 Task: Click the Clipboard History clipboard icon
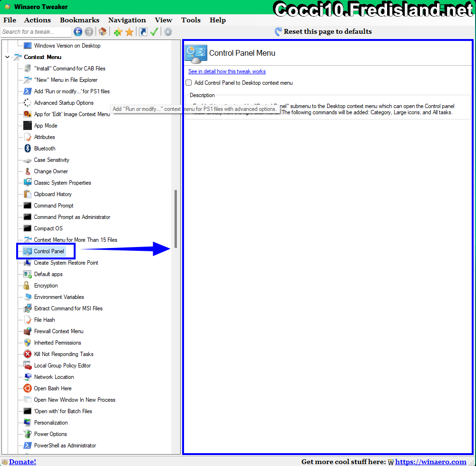28,194
